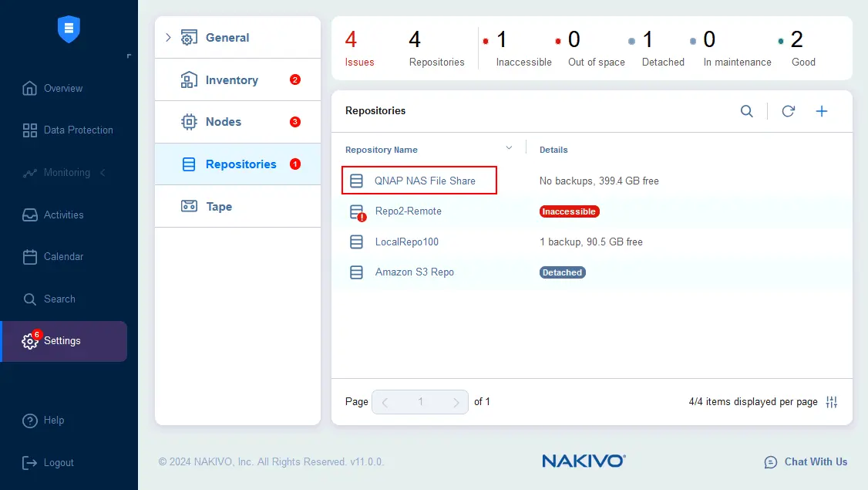Click the Monitoring chart icon
Screen dimensions: 868x490
pos(30,173)
